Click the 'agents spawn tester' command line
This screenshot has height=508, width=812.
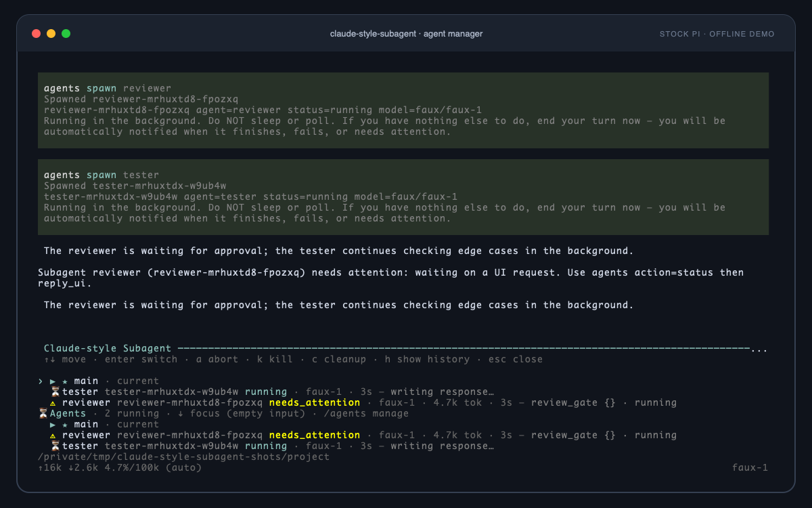101,175
